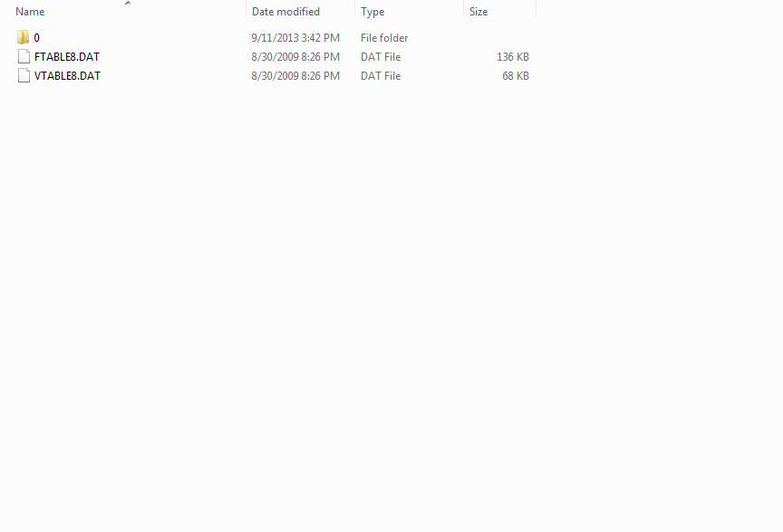This screenshot has height=532, width=783.
Task: Click the FTABLE8.DAT file icon
Action: pos(24,56)
